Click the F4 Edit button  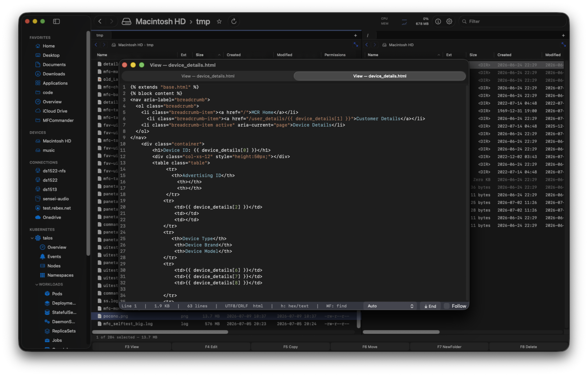tap(211, 347)
